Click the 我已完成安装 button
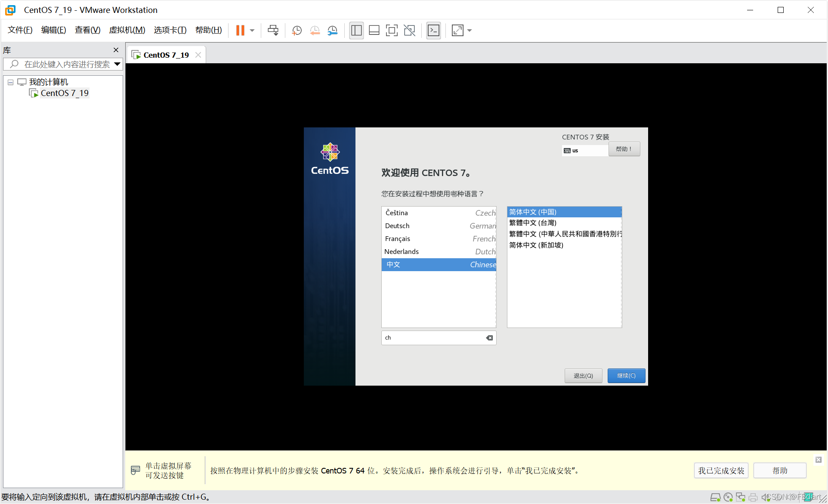This screenshot has height=504, width=828. pos(721,470)
